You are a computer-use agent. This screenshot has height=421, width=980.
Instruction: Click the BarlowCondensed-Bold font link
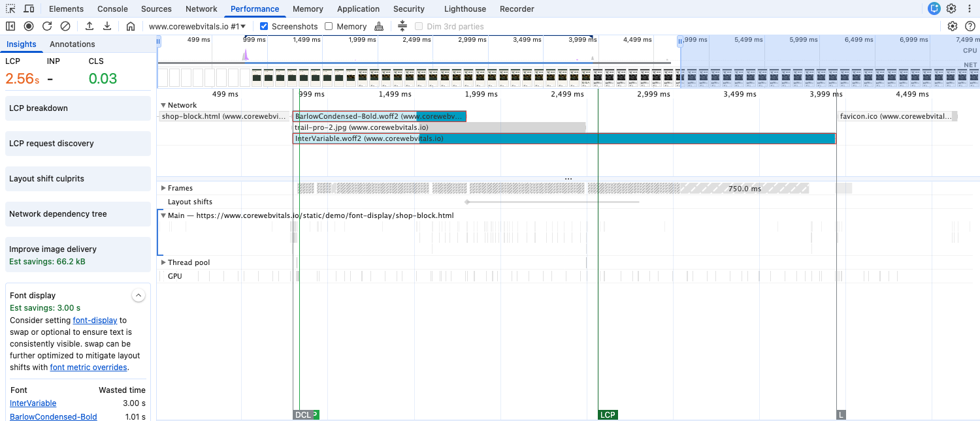[x=54, y=417]
